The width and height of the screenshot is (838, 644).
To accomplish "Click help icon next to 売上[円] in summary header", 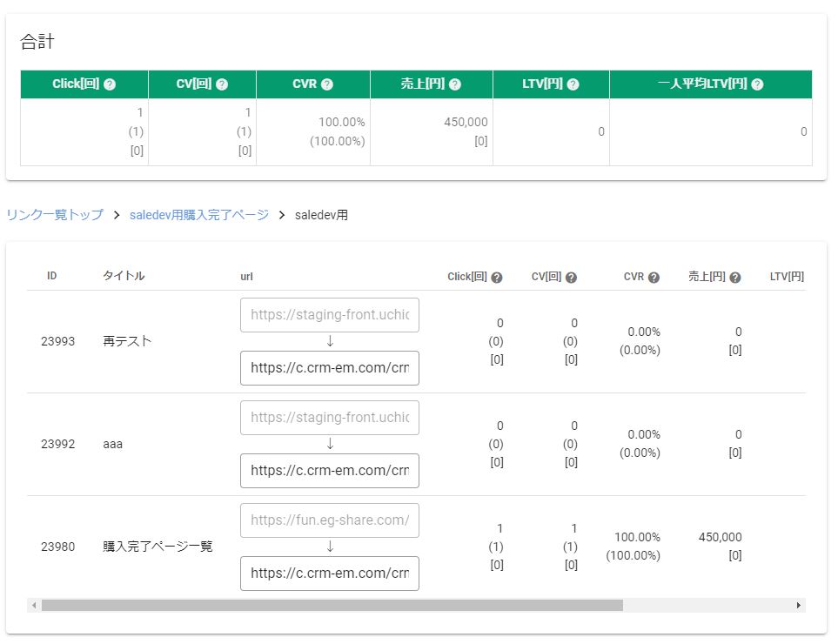I will [454, 84].
